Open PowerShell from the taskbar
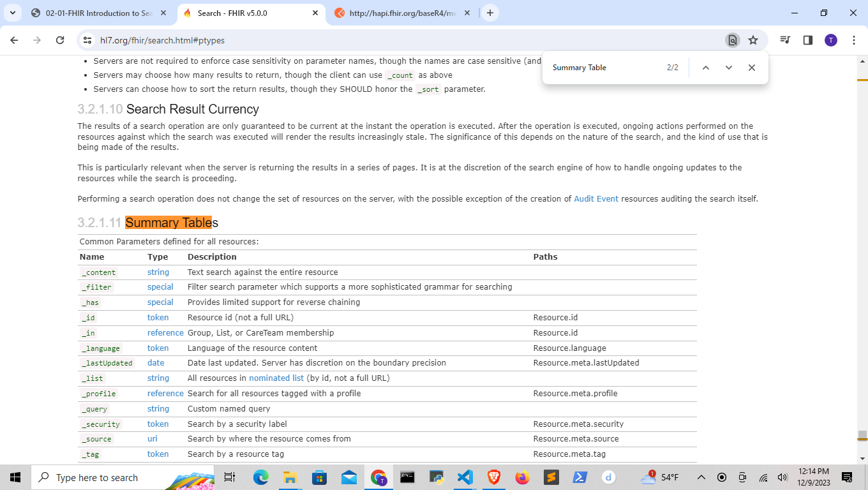Screen dimensions: 868x490 [x=580, y=477]
